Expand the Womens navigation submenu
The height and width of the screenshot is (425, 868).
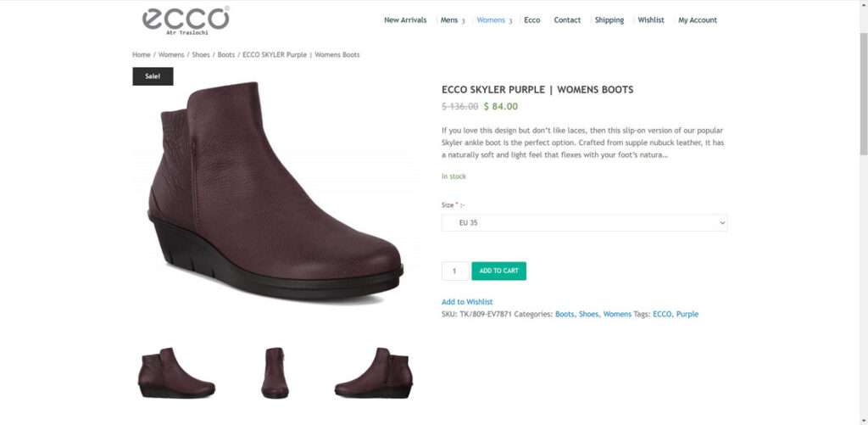point(493,20)
